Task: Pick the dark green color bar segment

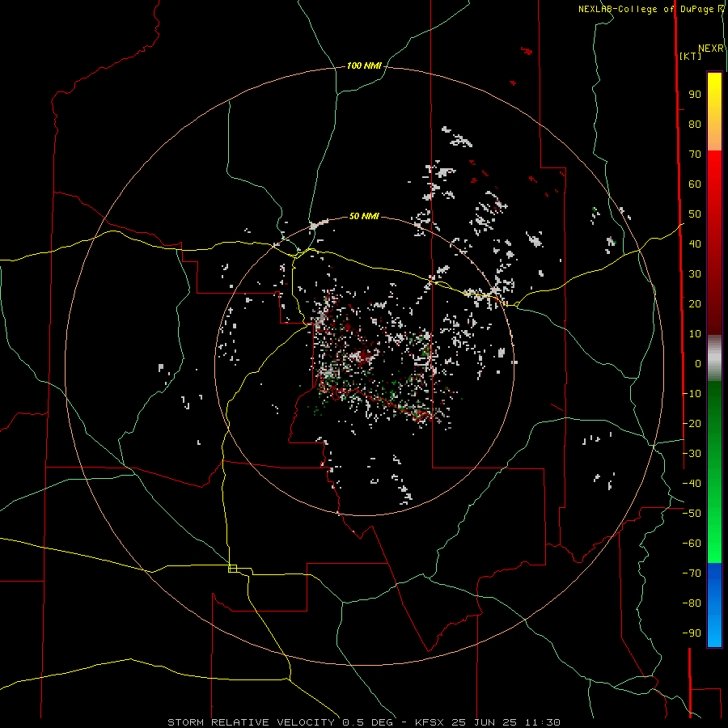Action: coord(714,401)
